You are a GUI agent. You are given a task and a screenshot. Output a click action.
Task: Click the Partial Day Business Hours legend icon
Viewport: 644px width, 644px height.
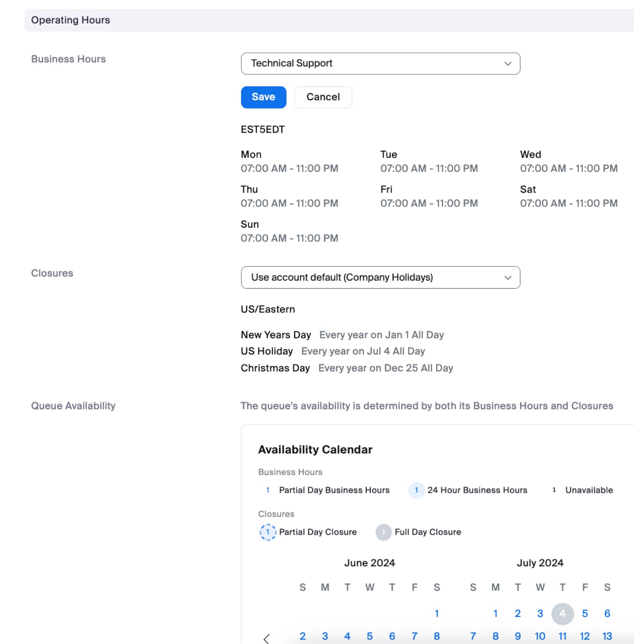[268, 490]
